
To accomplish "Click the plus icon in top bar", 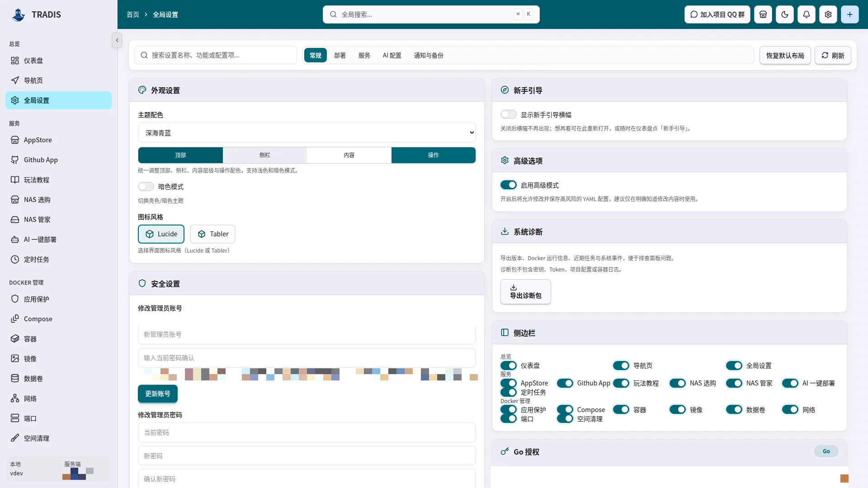I will pyautogui.click(x=850, y=14).
